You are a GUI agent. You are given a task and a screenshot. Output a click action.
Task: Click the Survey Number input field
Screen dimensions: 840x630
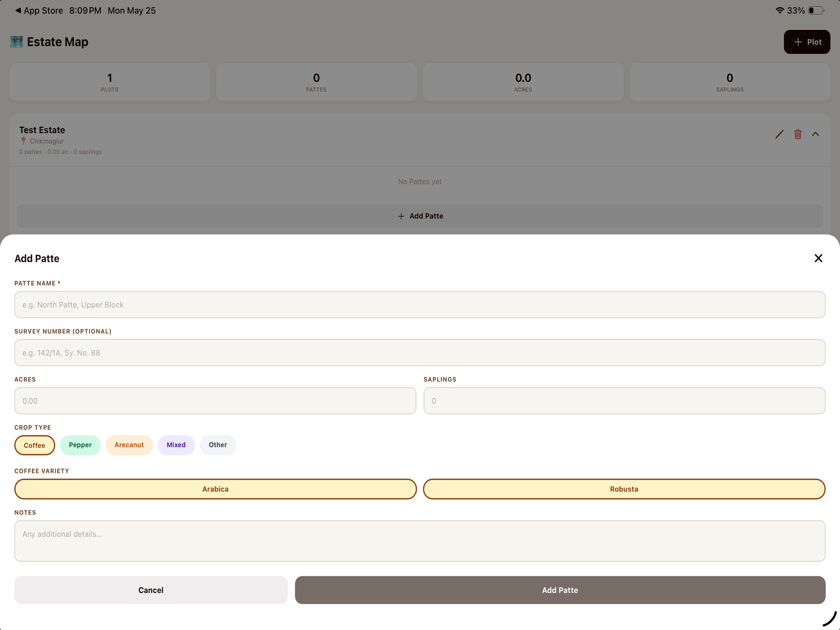tap(420, 353)
